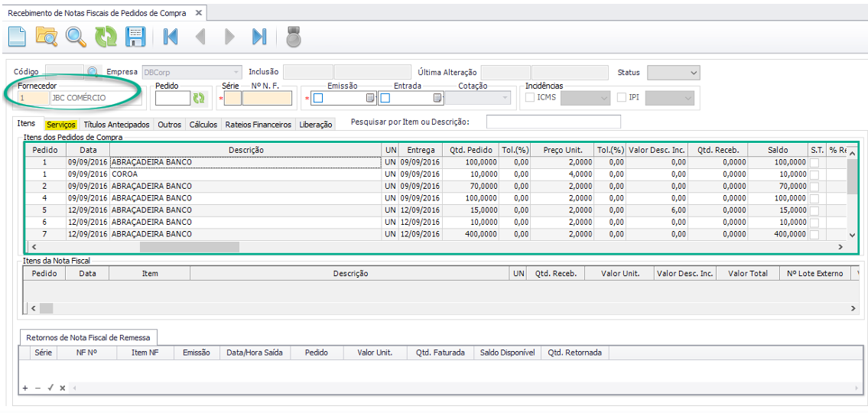
Task: Click the lookup icon next to Código
Action: [x=93, y=72]
